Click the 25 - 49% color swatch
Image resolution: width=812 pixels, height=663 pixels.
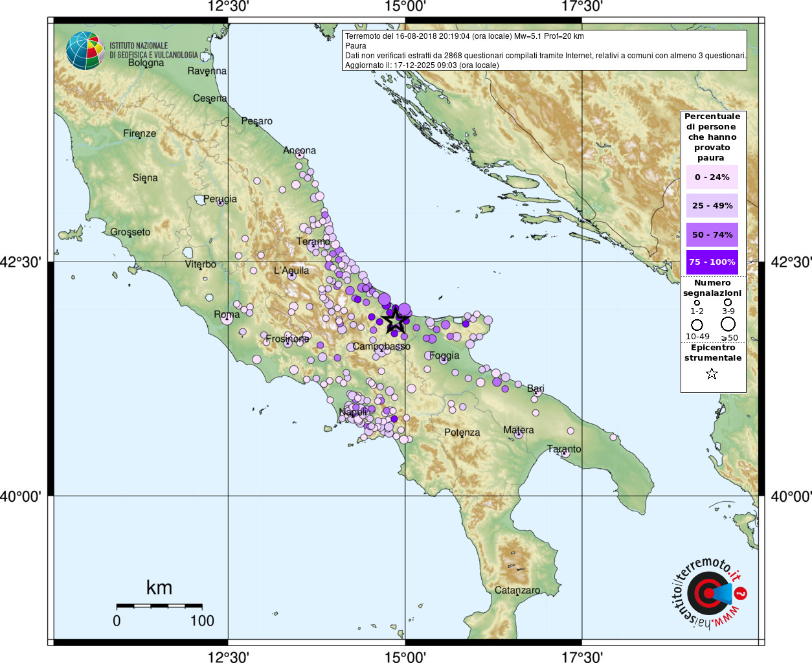(x=712, y=205)
